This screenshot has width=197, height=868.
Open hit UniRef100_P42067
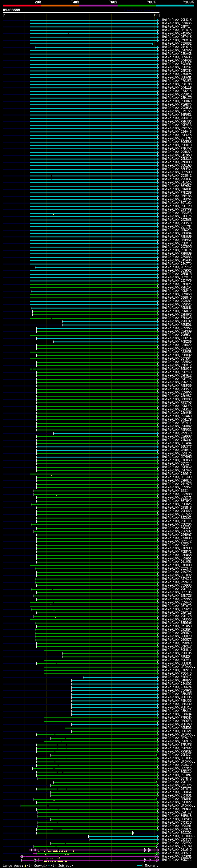[x=177, y=33]
